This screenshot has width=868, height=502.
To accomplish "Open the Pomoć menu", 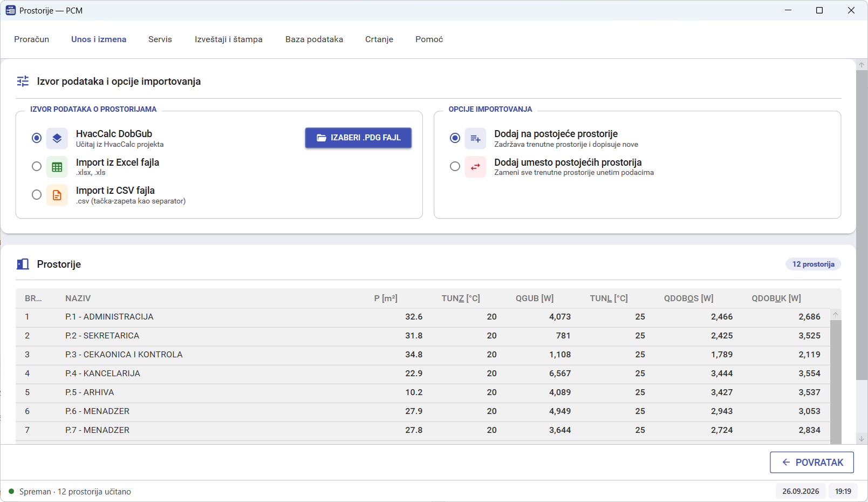I will [x=429, y=39].
